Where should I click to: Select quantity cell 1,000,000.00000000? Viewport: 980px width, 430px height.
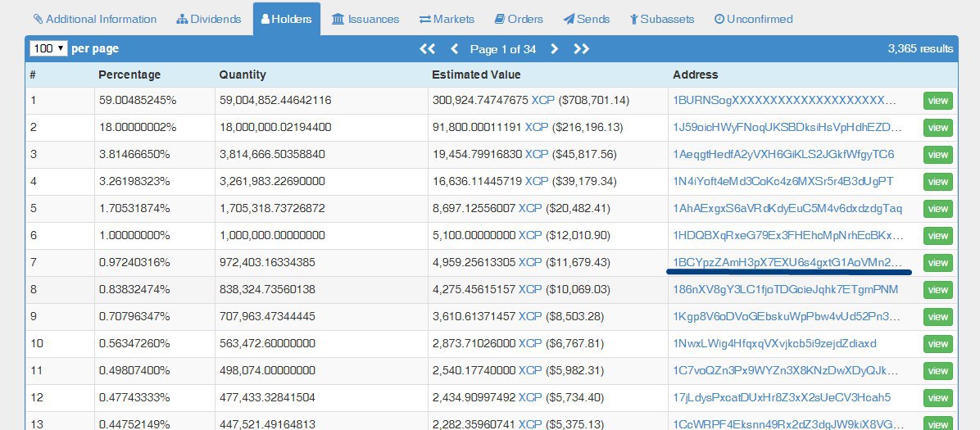[x=272, y=235]
